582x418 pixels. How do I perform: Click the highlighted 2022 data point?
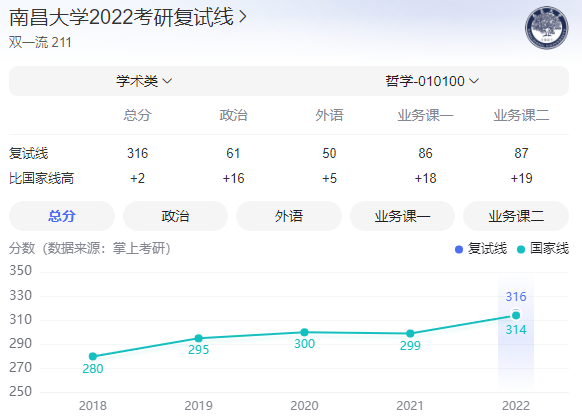(516, 315)
